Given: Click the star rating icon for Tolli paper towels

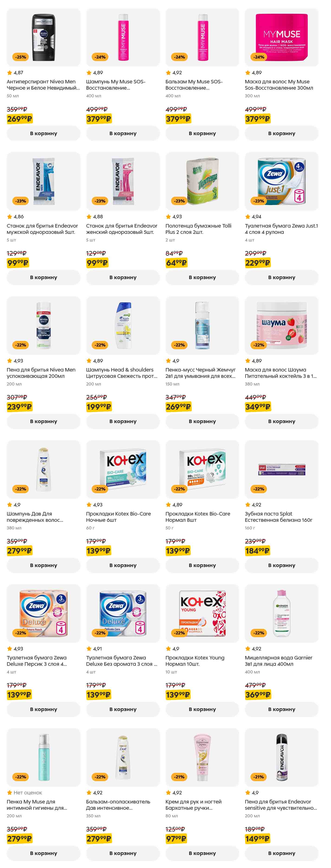Looking at the screenshot, I should [x=168, y=217].
